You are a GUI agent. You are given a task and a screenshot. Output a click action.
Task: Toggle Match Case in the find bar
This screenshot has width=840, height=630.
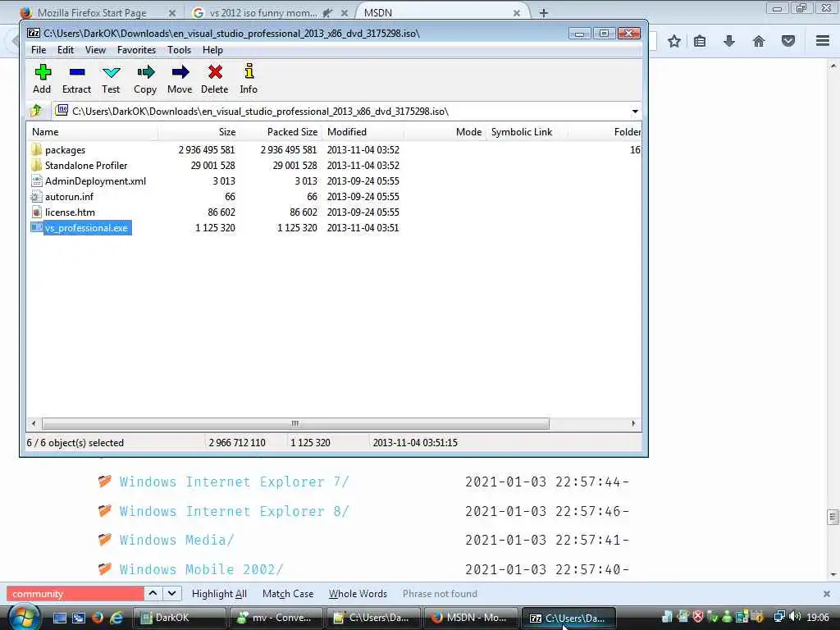[x=288, y=594]
